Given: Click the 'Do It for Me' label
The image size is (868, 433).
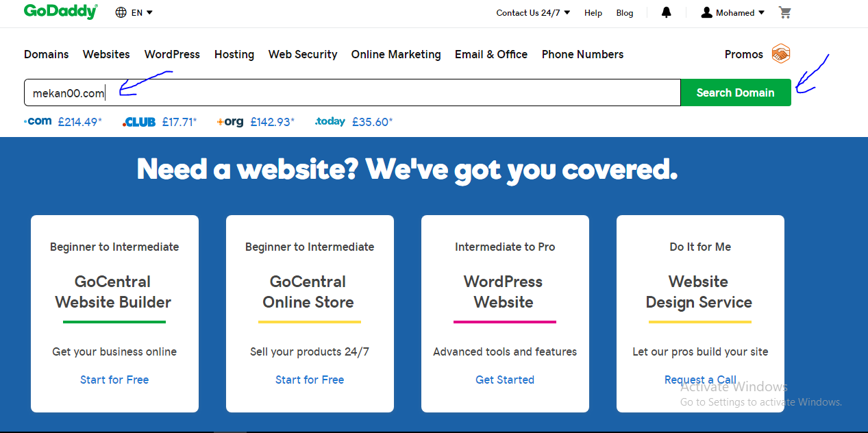Looking at the screenshot, I should click(x=700, y=247).
